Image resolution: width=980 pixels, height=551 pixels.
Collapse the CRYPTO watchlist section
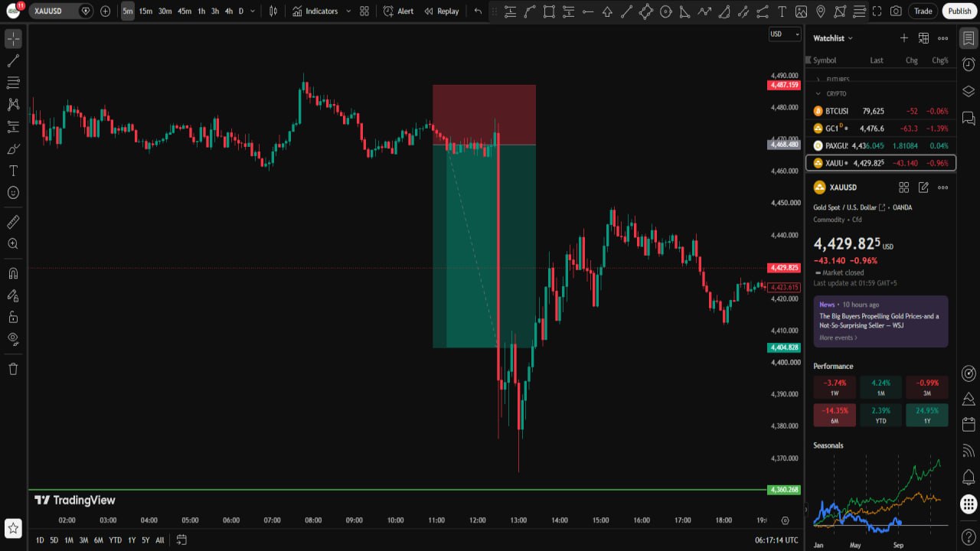818,93
